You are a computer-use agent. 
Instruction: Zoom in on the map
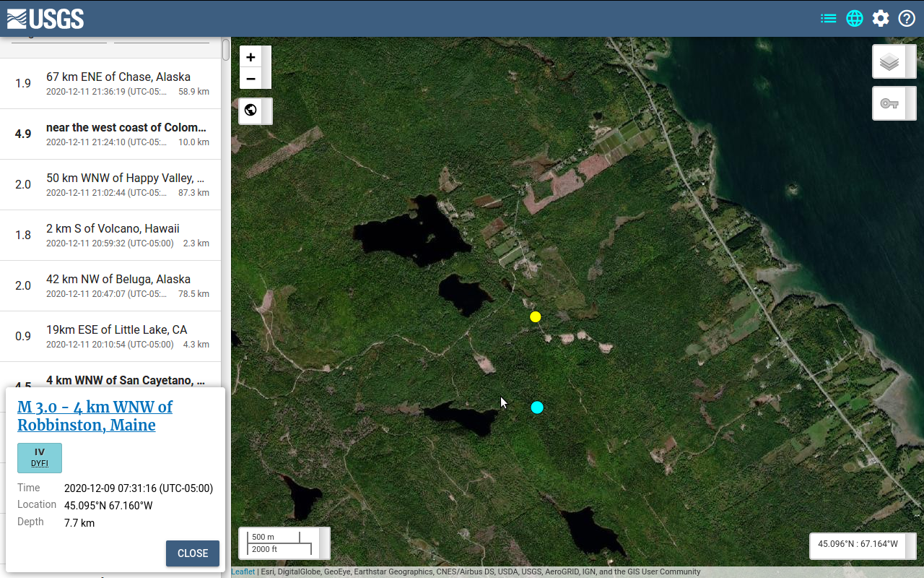pos(250,57)
